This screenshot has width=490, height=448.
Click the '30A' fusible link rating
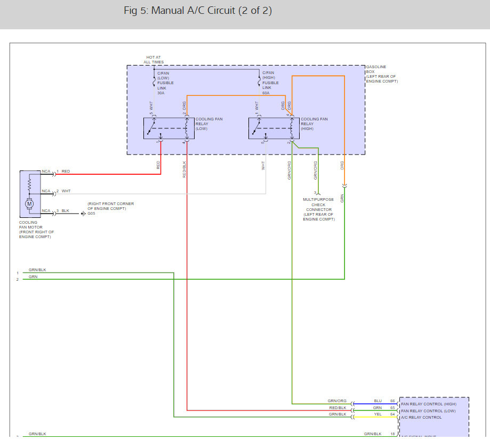(160, 93)
